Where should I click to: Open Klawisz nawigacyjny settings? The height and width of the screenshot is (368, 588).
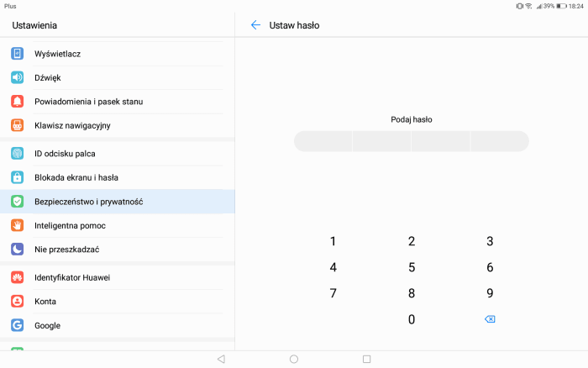[72, 125]
